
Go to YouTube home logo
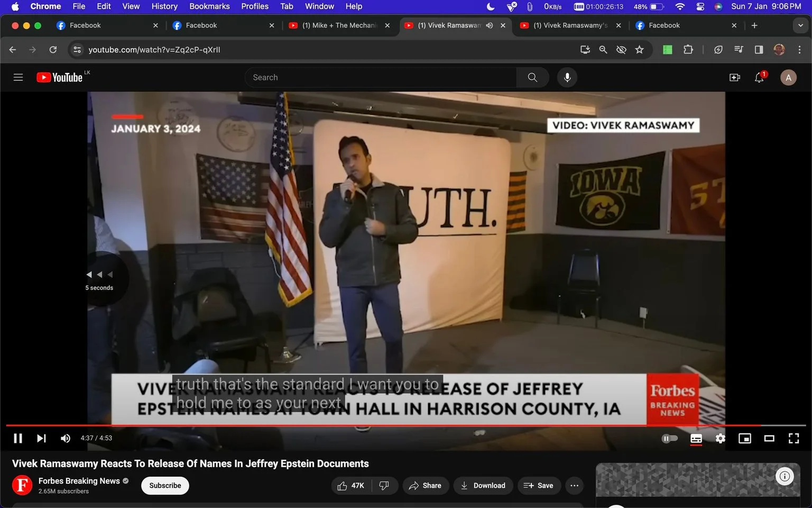point(60,77)
